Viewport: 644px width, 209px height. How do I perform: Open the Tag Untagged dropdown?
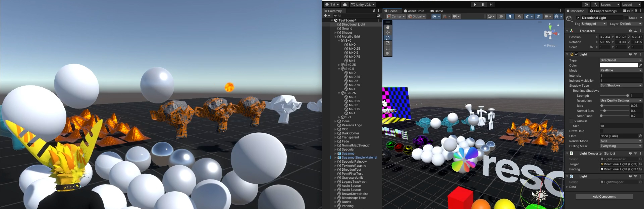coord(594,24)
